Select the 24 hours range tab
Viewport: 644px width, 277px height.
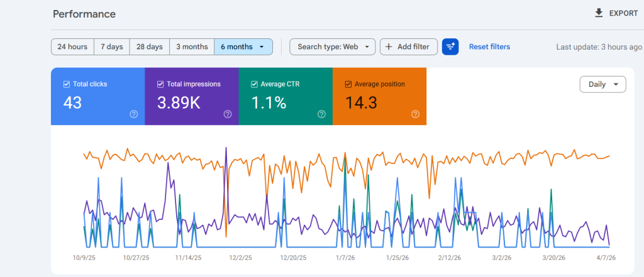72,46
